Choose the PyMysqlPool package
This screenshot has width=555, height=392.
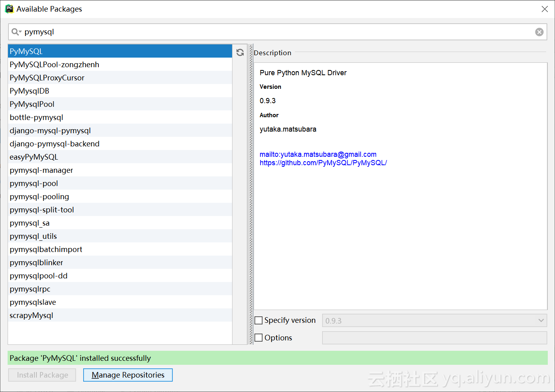click(x=120, y=104)
